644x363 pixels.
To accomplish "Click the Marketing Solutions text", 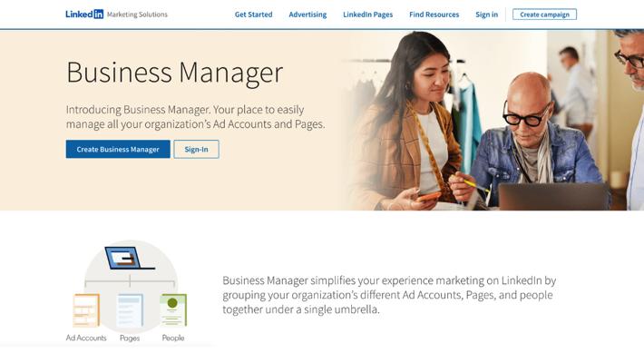I will (x=137, y=15).
